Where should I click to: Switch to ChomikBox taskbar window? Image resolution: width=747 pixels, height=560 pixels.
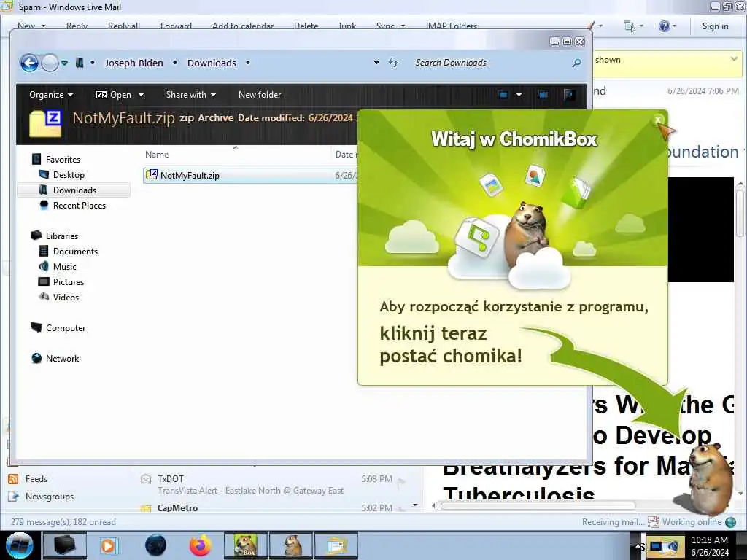[246, 545]
